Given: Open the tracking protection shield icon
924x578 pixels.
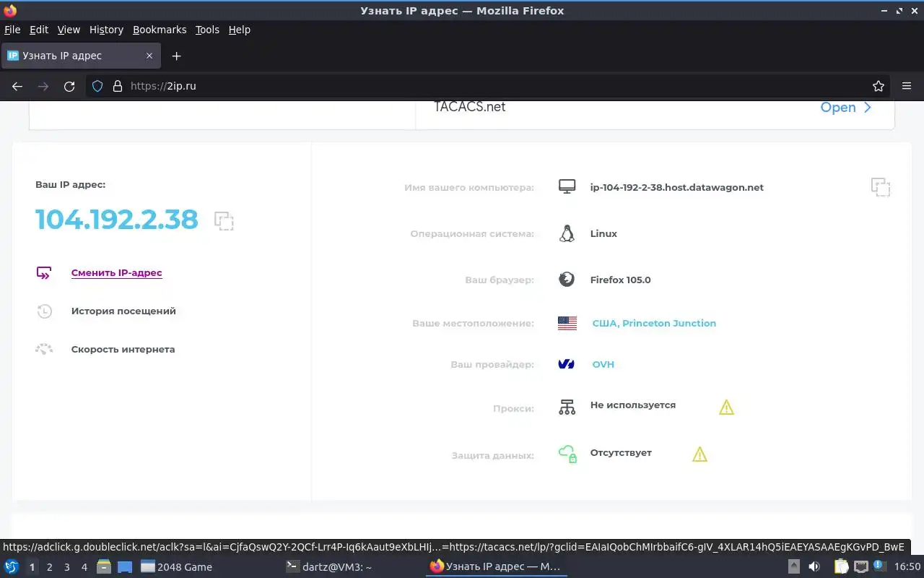Looking at the screenshot, I should pos(97,86).
